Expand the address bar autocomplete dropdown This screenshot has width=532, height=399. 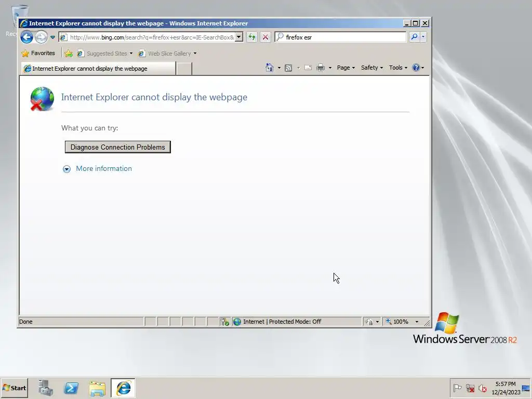coord(239,37)
